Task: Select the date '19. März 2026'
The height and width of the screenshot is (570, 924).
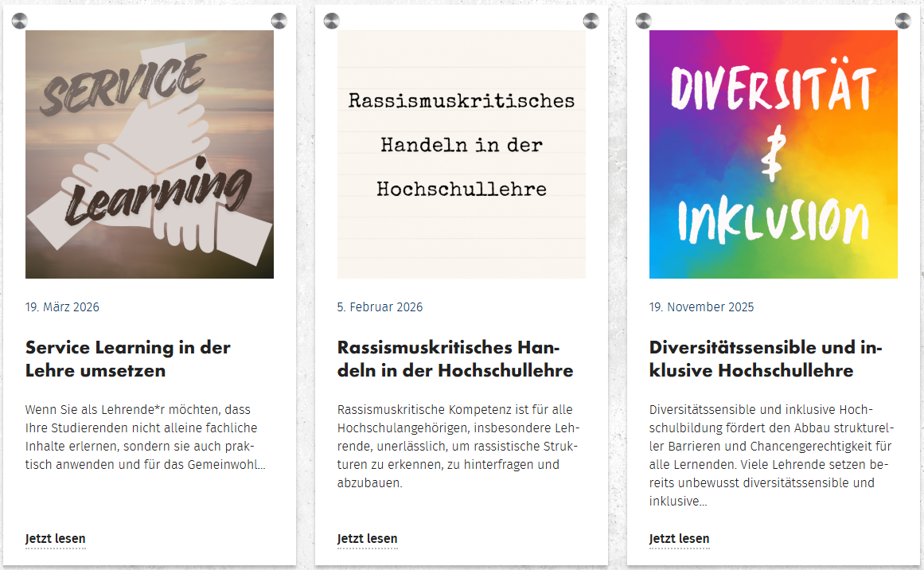Action: click(63, 306)
